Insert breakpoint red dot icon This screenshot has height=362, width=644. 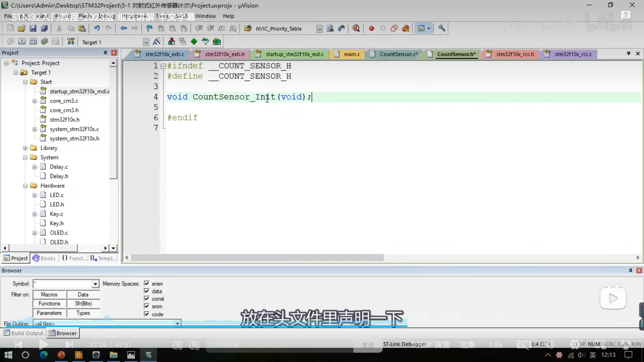pyautogui.click(x=371, y=28)
